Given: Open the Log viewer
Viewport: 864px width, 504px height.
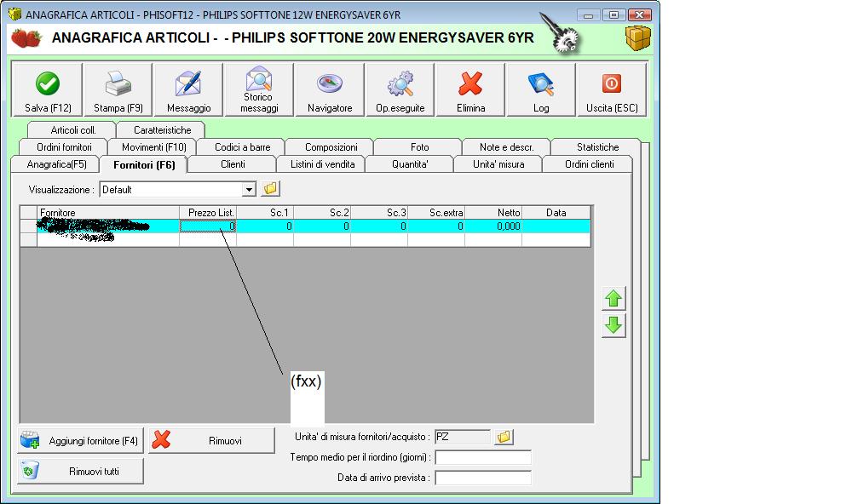Looking at the screenshot, I should [541, 89].
